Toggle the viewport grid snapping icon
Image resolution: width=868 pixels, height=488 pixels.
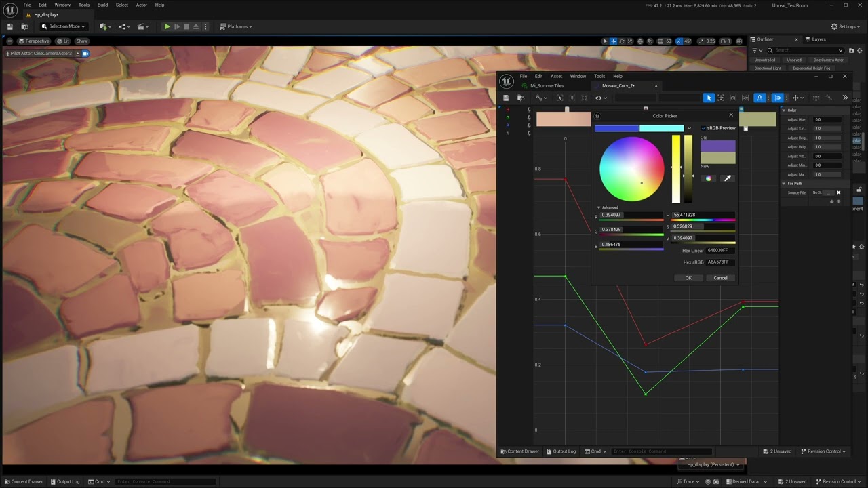pyautogui.click(x=659, y=41)
